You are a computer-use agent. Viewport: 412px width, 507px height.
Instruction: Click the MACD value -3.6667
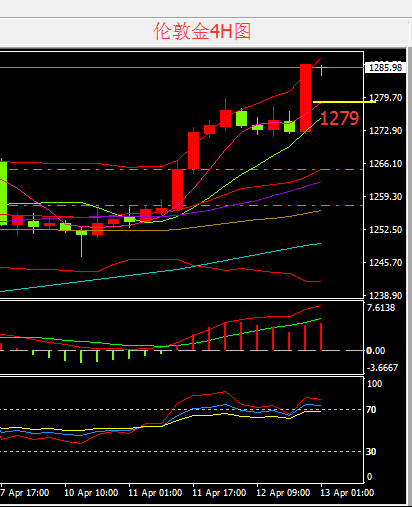coord(382,368)
